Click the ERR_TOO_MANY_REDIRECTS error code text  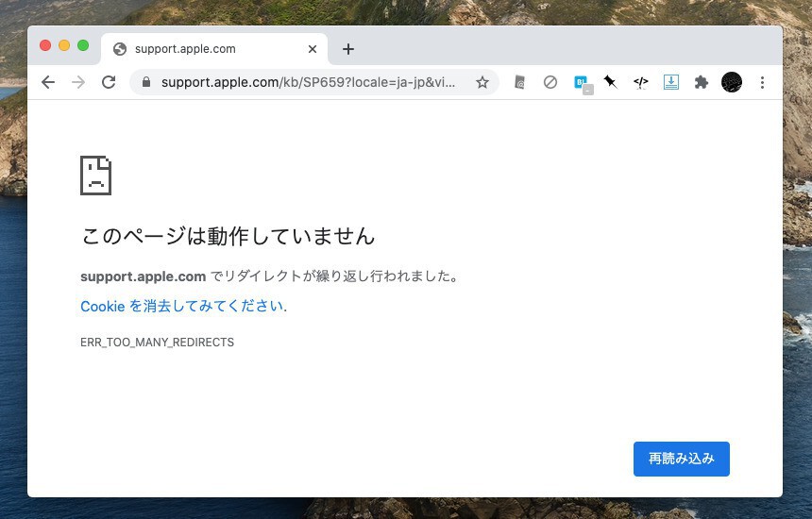157,343
